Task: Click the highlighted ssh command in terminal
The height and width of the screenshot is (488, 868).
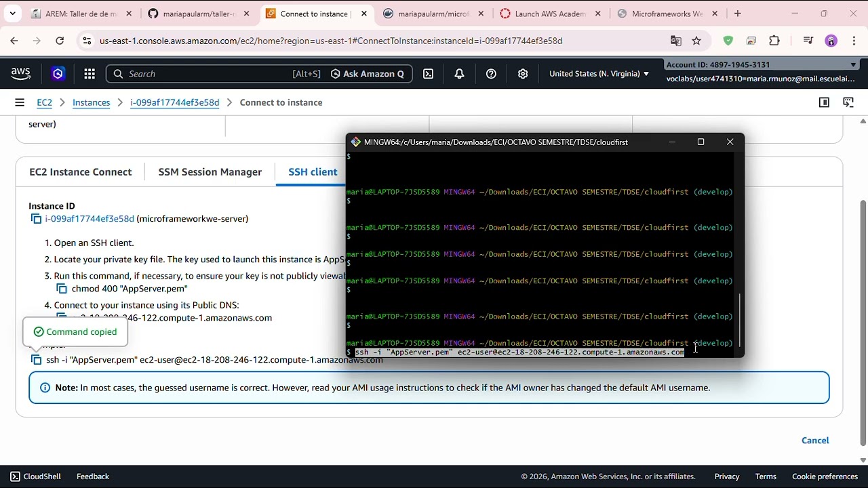Action: click(519, 352)
